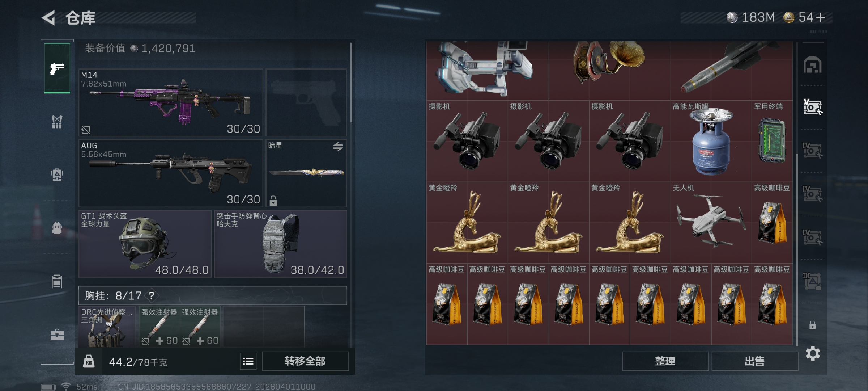
Task: Toggle the lock on the 暗星 knife slot
Action: click(x=273, y=200)
